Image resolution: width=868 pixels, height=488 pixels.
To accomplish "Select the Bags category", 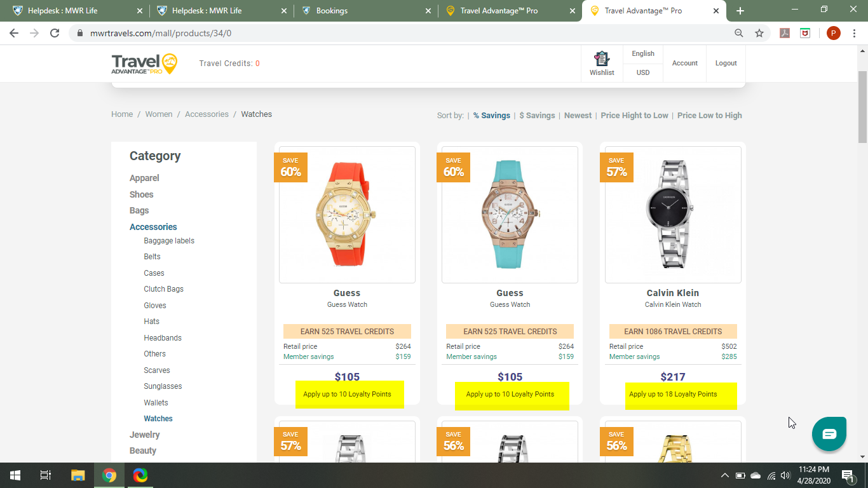I will [x=139, y=210].
